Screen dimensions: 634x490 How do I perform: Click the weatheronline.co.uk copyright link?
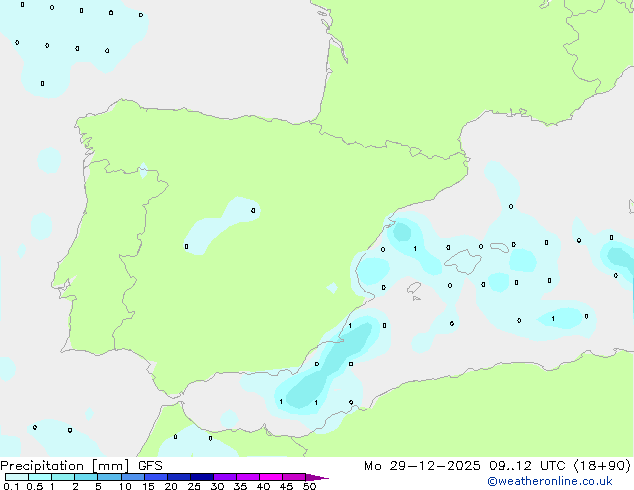tap(550, 481)
